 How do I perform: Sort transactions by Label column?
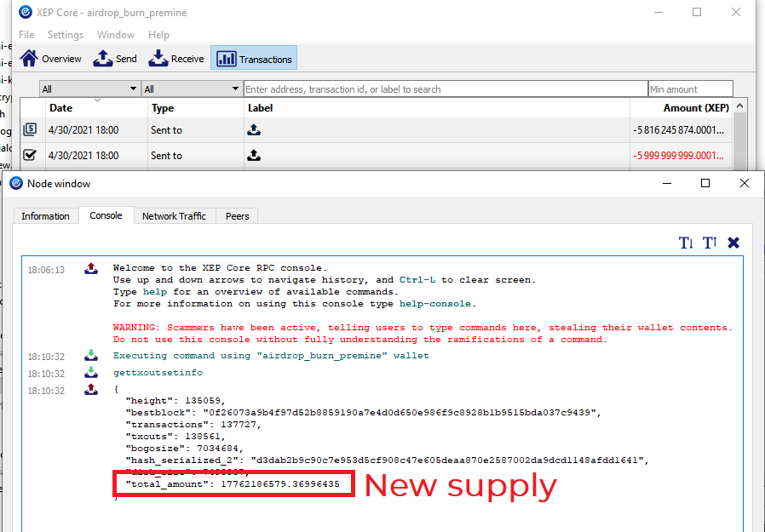click(x=437, y=108)
